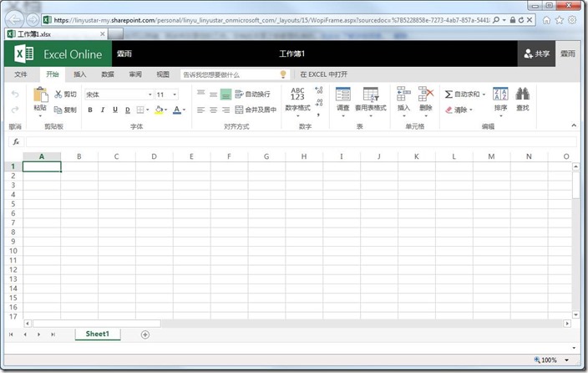This screenshot has width=588, height=373.
Task: Toggle underline formatting
Action: tap(115, 110)
